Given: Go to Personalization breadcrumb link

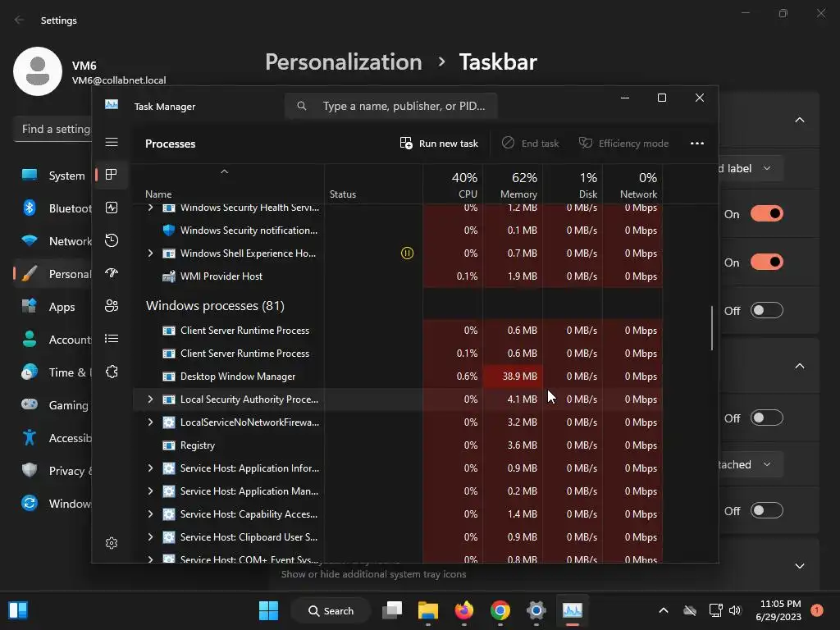Looking at the screenshot, I should [344, 62].
